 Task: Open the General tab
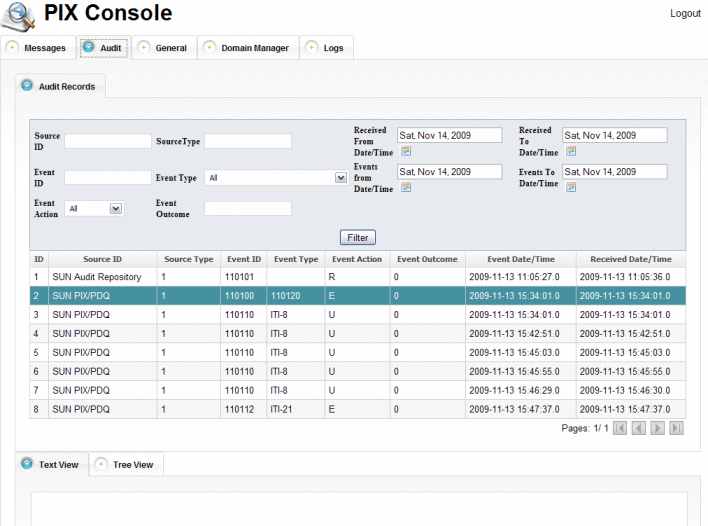point(164,48)
